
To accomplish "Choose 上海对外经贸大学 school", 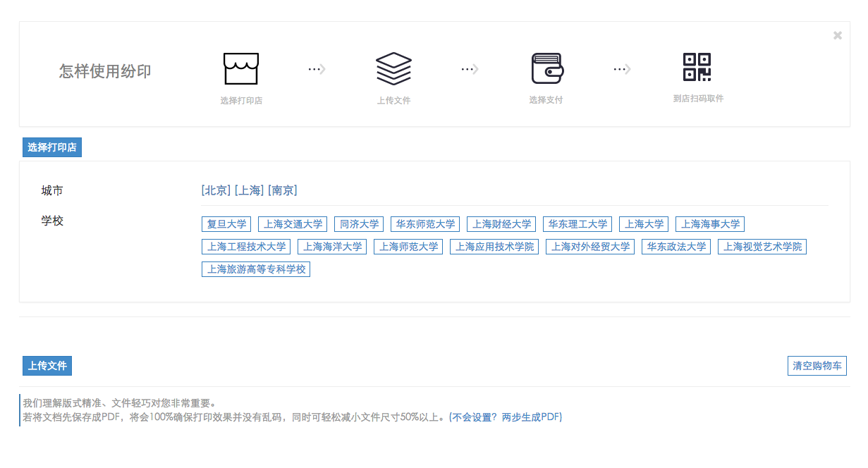I will [x=590, y=247].
